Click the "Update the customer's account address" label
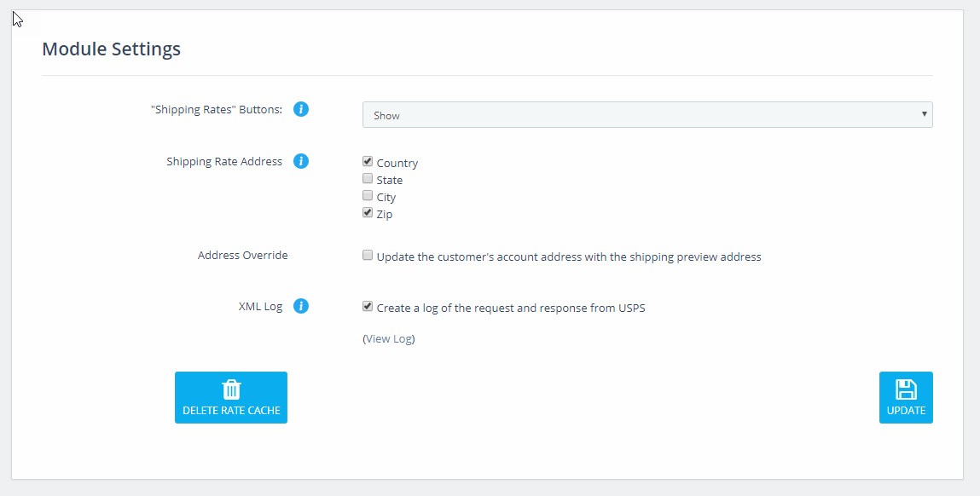The image size is (980, 496). pos(569,257)
